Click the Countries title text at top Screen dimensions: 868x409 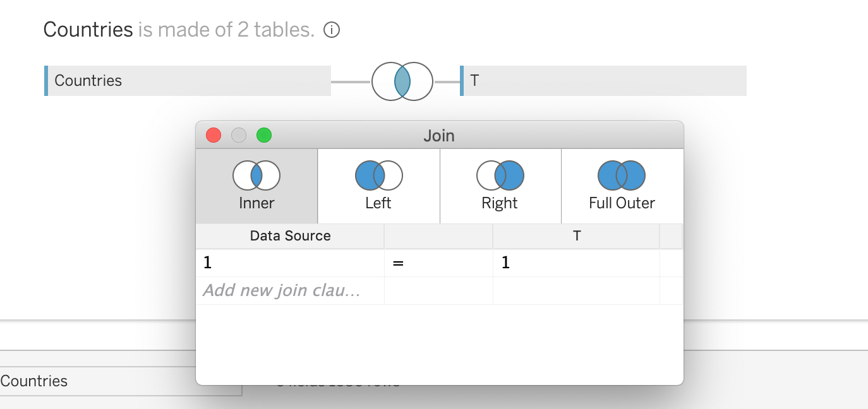(88, 30)
